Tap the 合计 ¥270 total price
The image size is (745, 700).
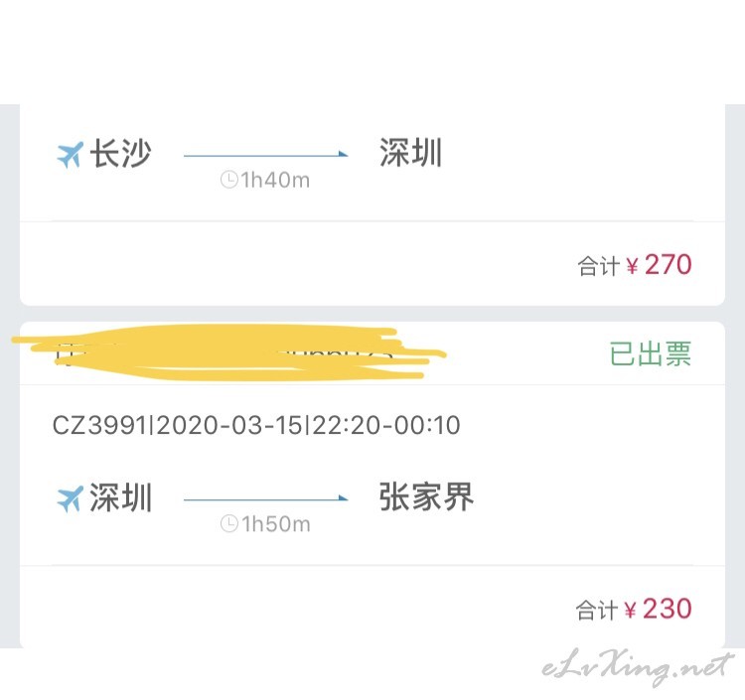[635, 265]
